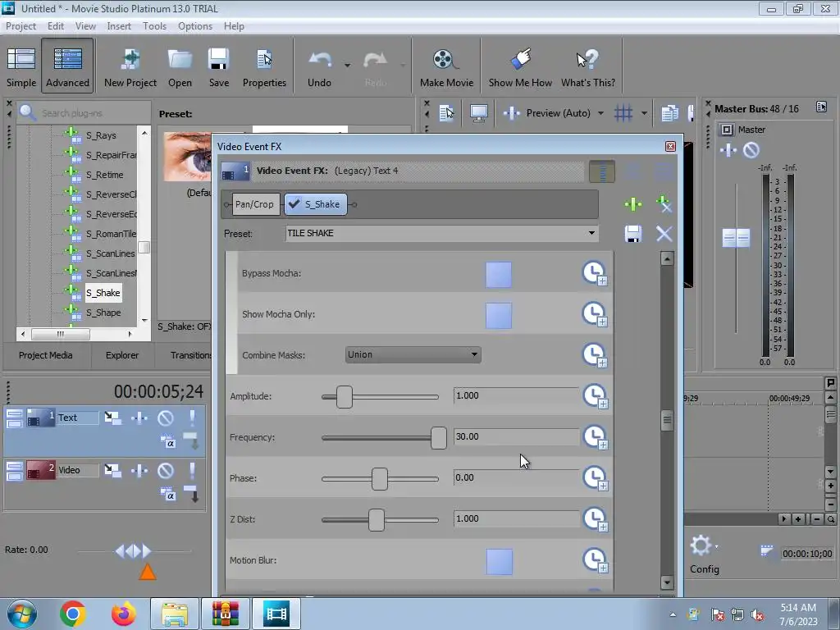Toggle preview grid overlay

click(623, 113)
